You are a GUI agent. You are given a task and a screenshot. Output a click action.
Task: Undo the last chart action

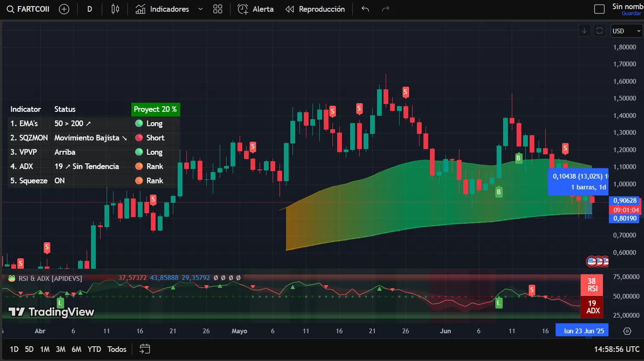pos(364,9)
